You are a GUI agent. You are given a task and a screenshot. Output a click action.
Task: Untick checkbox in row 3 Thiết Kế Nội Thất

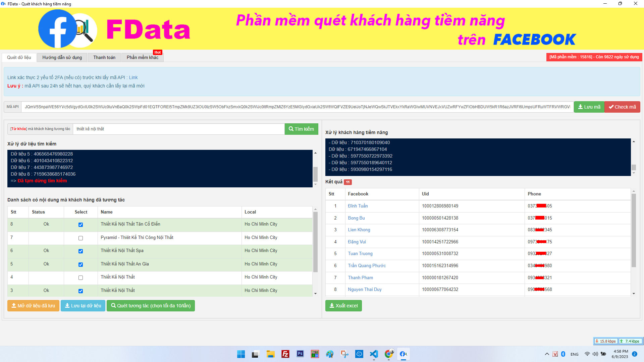coord(80,291)
